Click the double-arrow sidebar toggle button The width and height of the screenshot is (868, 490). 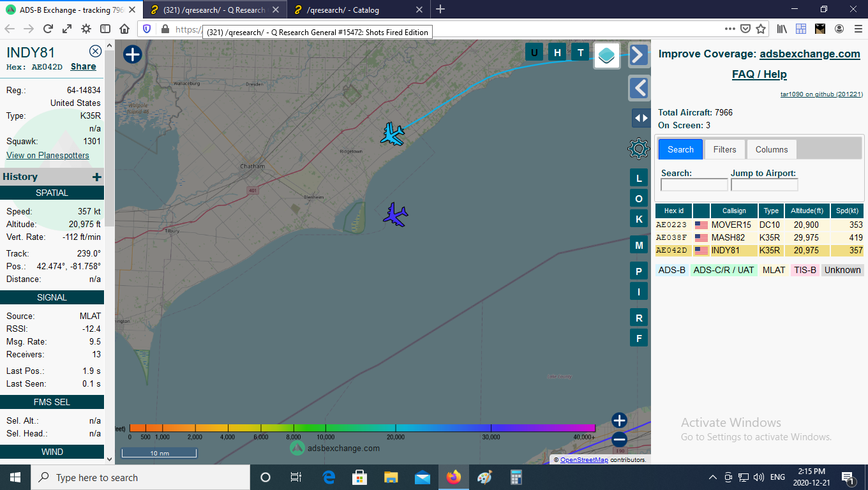[x=641, y=118]
